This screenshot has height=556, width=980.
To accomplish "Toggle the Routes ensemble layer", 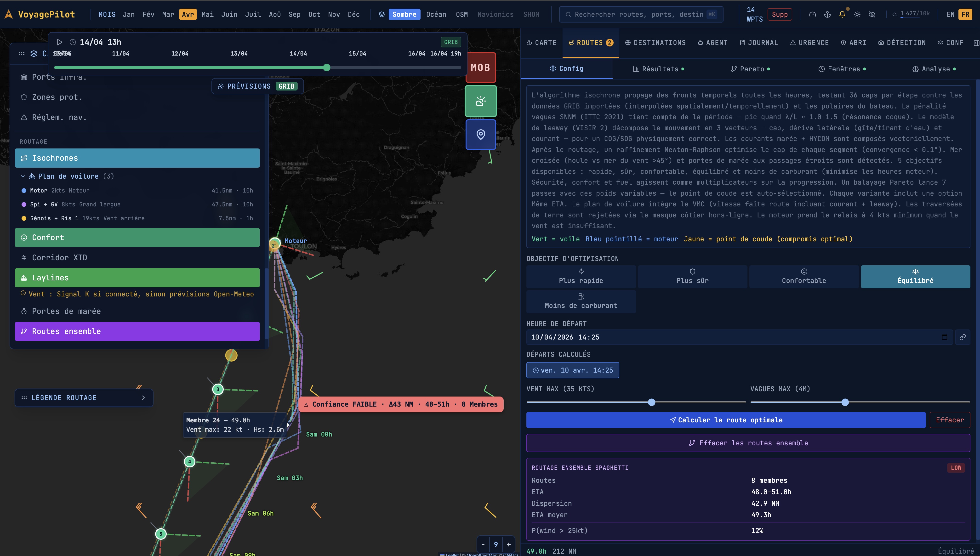I will click(137, 331).
